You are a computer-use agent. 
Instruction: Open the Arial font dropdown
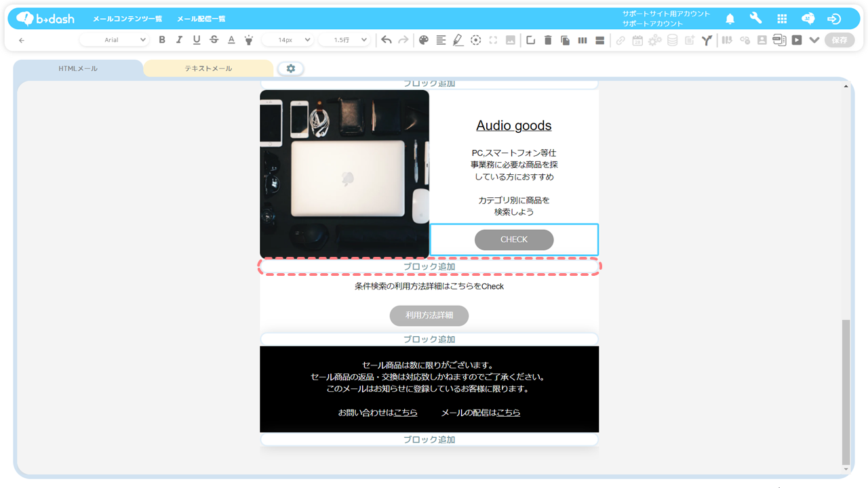click(115, 40)
